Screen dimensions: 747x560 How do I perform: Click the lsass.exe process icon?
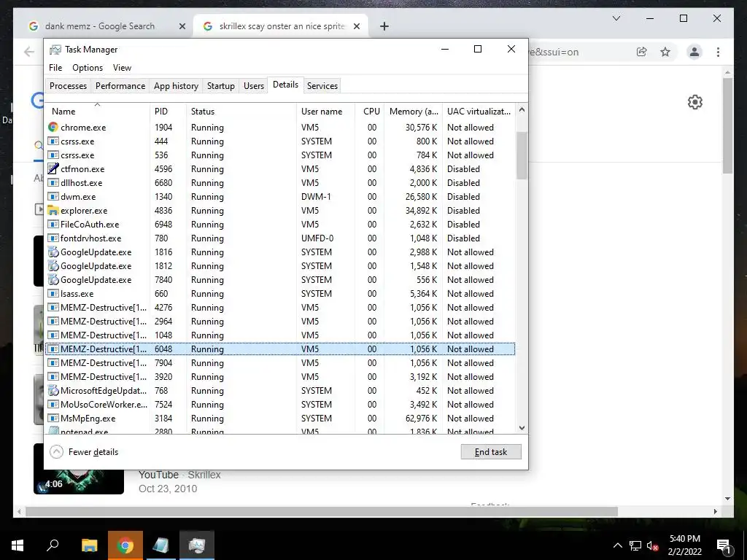click(53, 293)
